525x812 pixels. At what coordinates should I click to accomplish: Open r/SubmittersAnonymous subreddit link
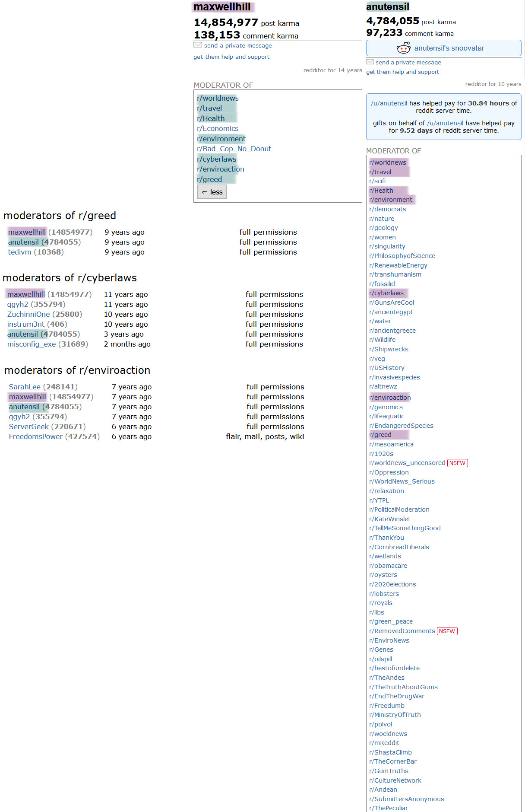407,799
